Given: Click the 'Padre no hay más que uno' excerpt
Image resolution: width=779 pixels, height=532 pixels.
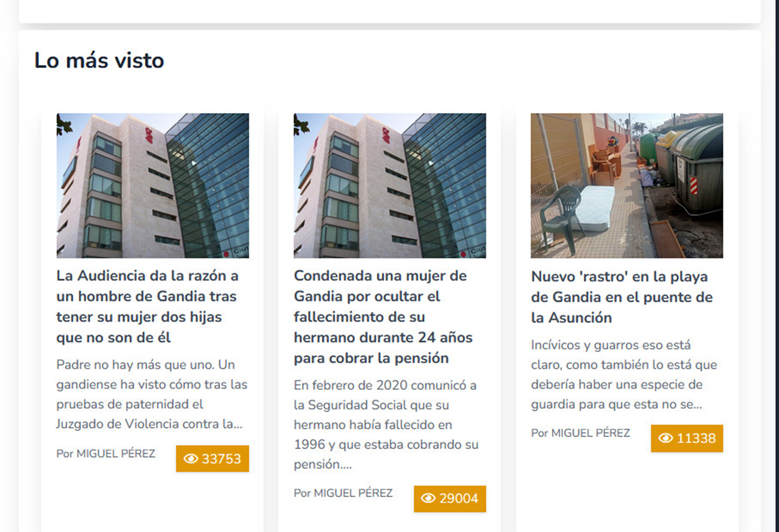Looking at the screenshot, I should click(152, 394).
